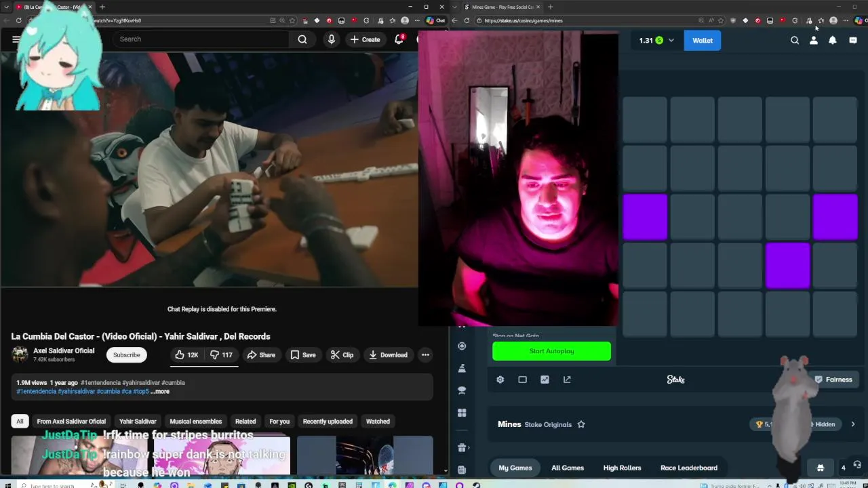868x488 pixels.
Task: Open Stake sidebar grid icon
Action: (462, 413)
